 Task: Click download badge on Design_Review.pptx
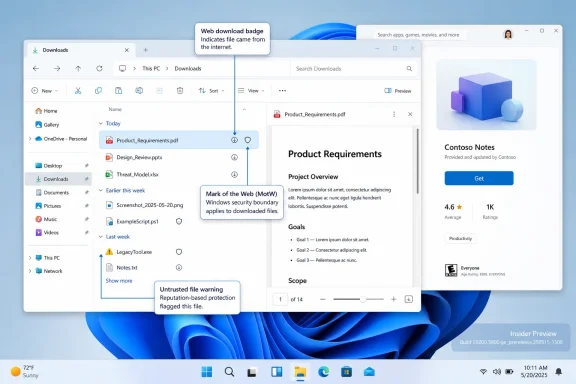click(234, 157)
